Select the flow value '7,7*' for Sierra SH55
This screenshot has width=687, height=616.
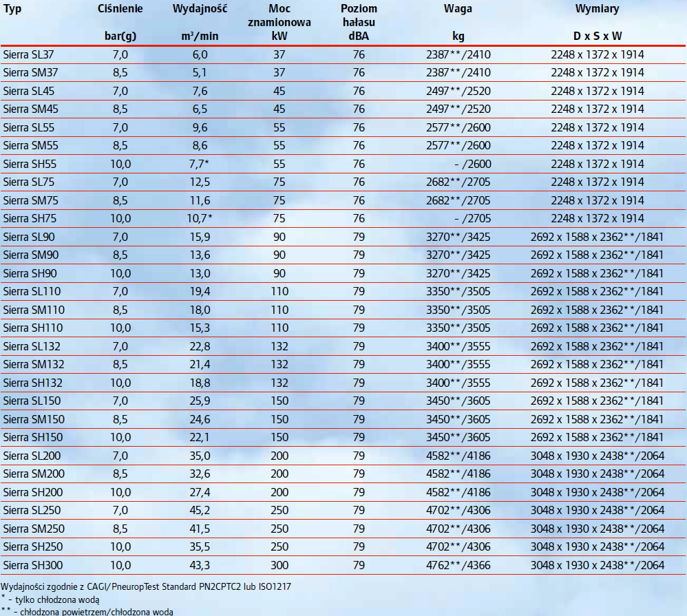(x=199, y=164)
